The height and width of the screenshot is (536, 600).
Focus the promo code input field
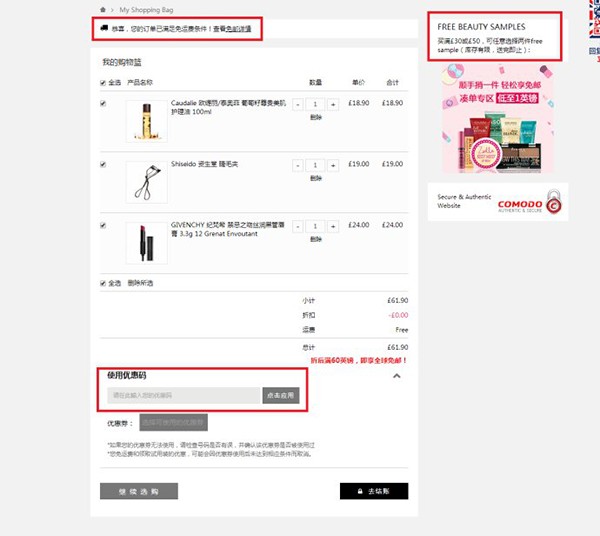coord(184,395)
